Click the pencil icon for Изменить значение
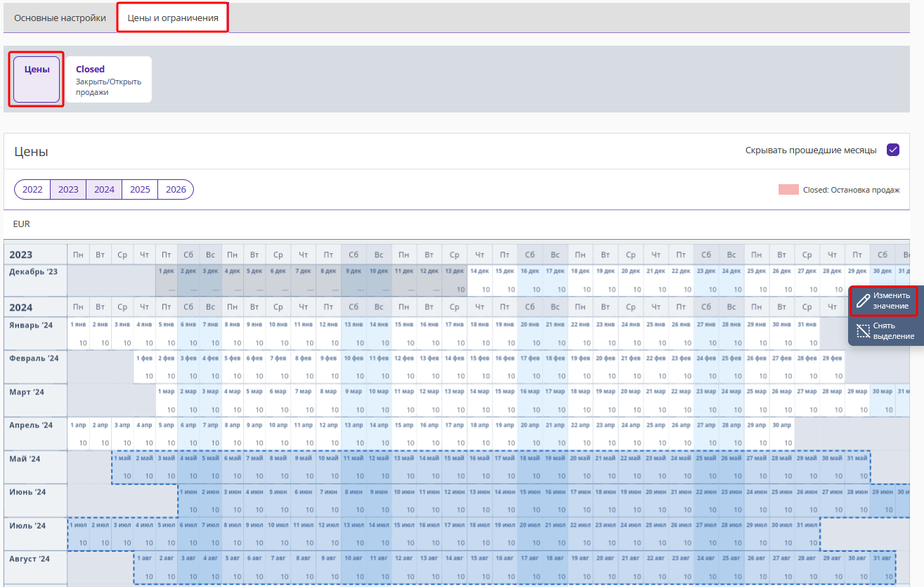The image size is (924, 587). point(864,301)
